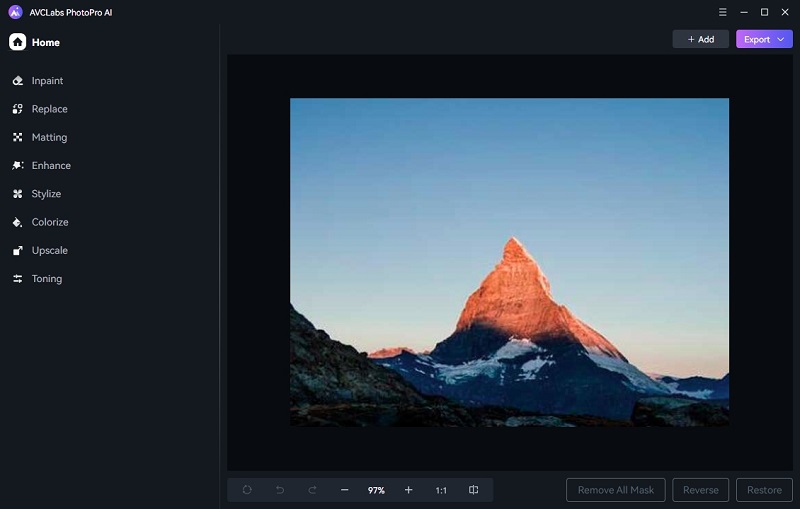Viewport: 800px width, 509px height.
Task: Redo the last action
Action: 312,490
